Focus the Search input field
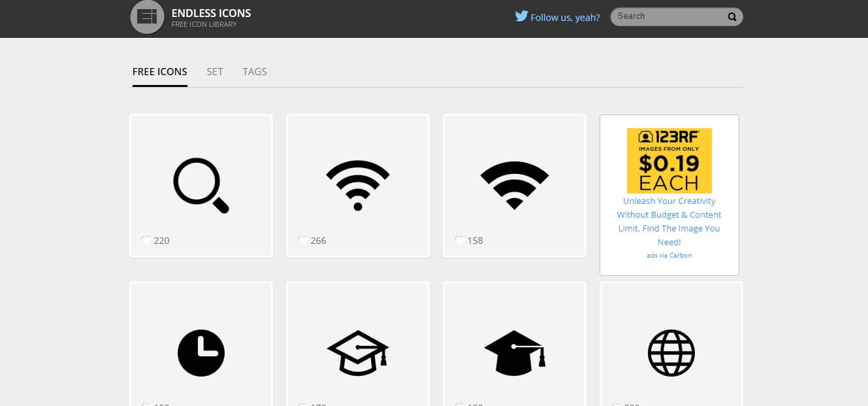This screenshot has height=406, width=868. pos(669,16)
